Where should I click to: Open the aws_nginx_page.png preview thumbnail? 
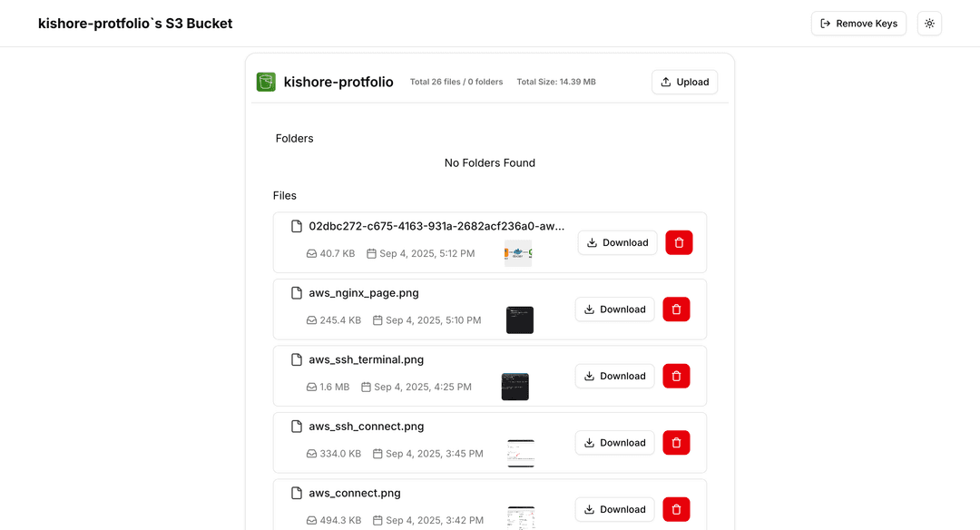tap(520, 320)
